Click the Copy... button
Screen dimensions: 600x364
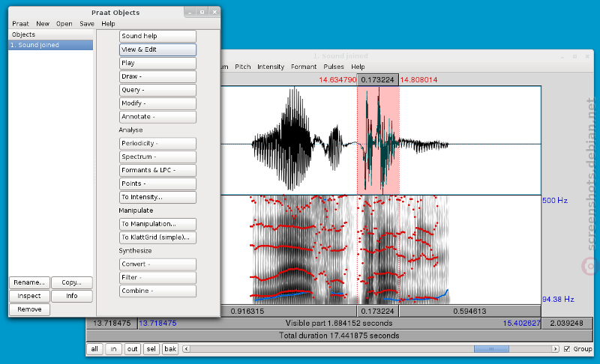click(x=72, y=282)
